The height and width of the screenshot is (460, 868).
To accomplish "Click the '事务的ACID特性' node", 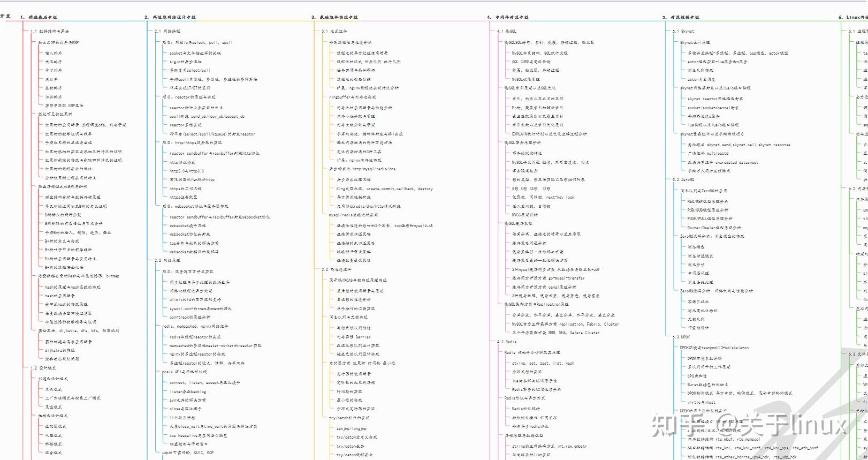I will click(x=527, y=153).
